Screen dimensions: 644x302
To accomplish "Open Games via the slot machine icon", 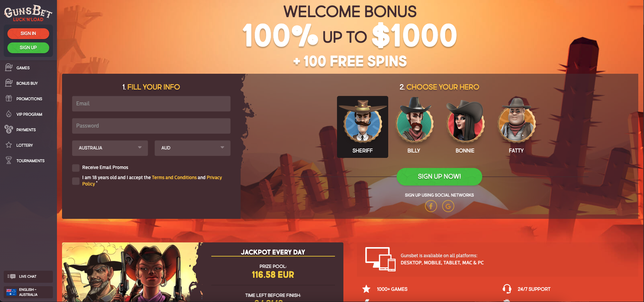I will [9, 68].
